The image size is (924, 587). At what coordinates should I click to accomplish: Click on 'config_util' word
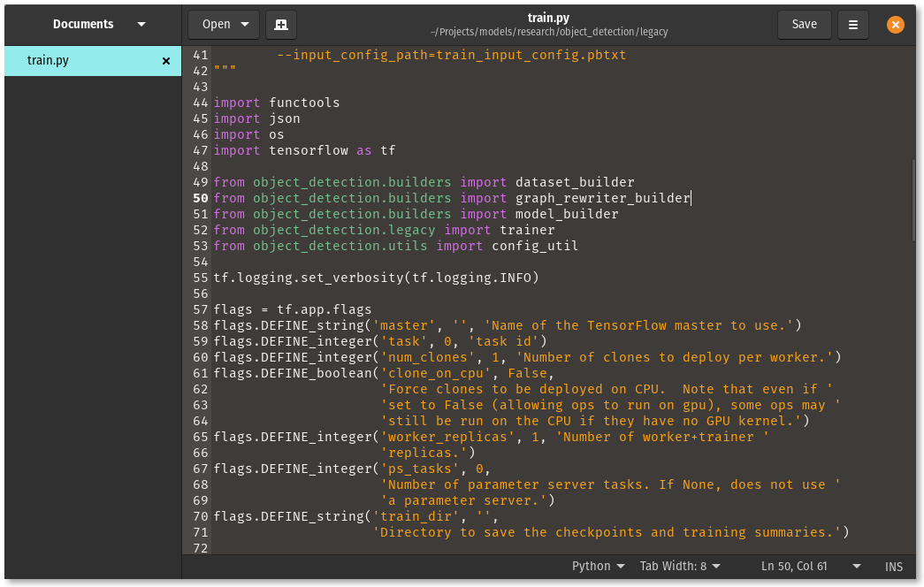point(535,246)
